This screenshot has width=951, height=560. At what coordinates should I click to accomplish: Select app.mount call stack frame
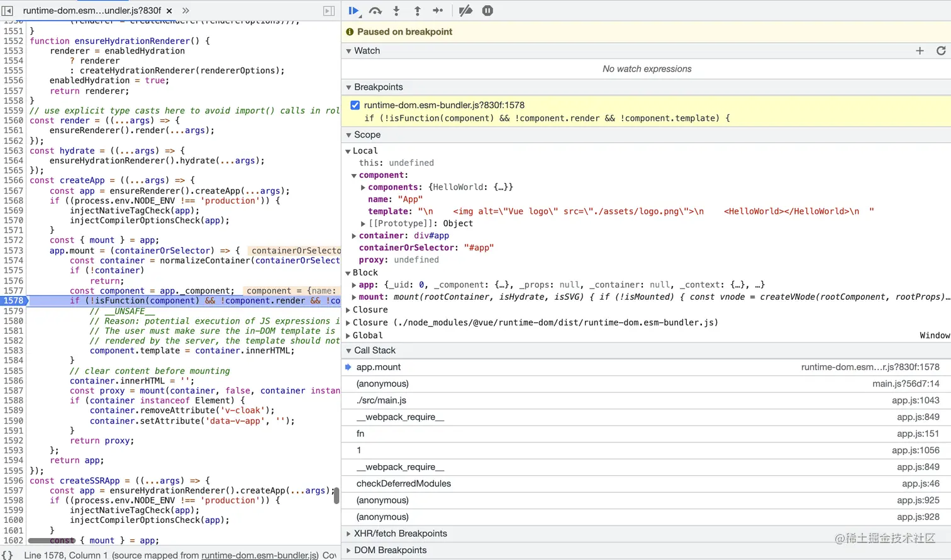tap(646, 367)
